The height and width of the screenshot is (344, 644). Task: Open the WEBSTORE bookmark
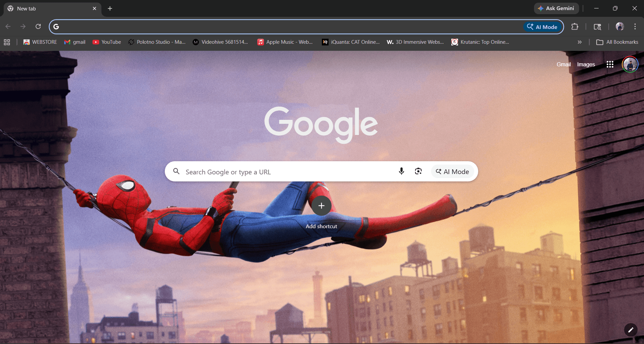click(x=40, y=42)
